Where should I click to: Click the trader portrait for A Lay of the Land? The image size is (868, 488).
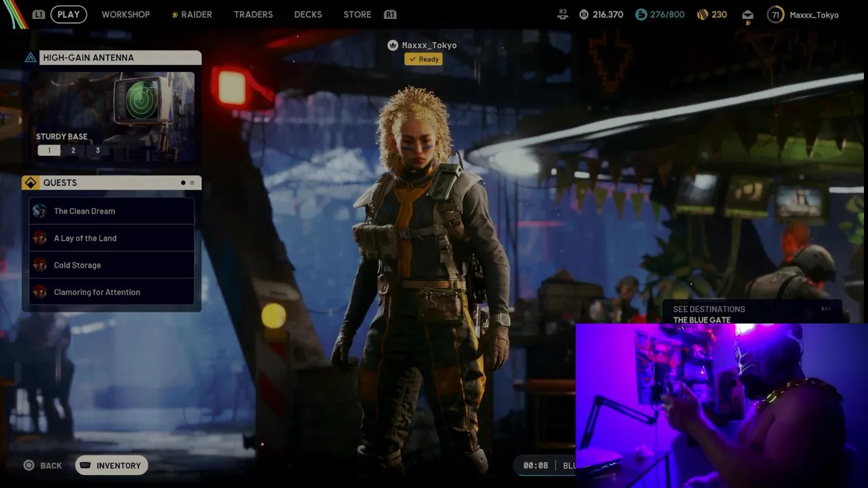[40, 238]
